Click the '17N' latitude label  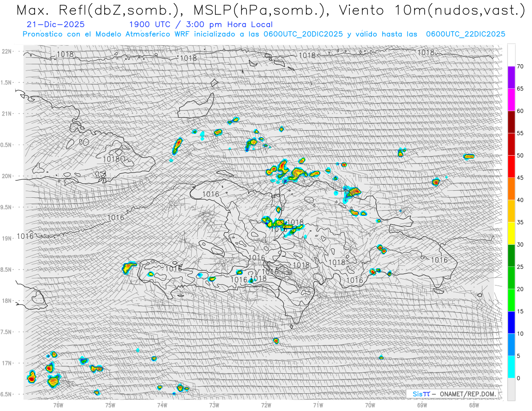(6, 363)
